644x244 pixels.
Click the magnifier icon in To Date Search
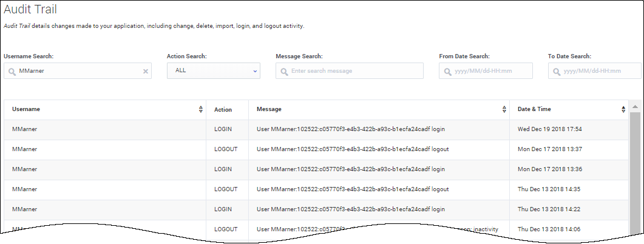point(556,71)
